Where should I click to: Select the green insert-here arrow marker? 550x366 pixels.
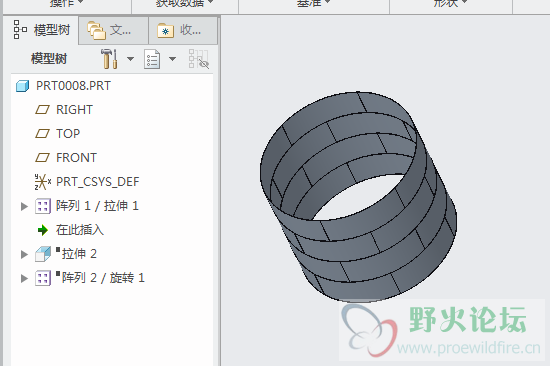tap(43, 230)
